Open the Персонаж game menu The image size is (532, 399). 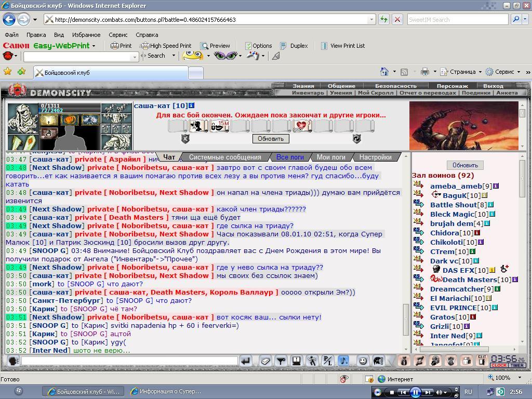pos(453,86)
